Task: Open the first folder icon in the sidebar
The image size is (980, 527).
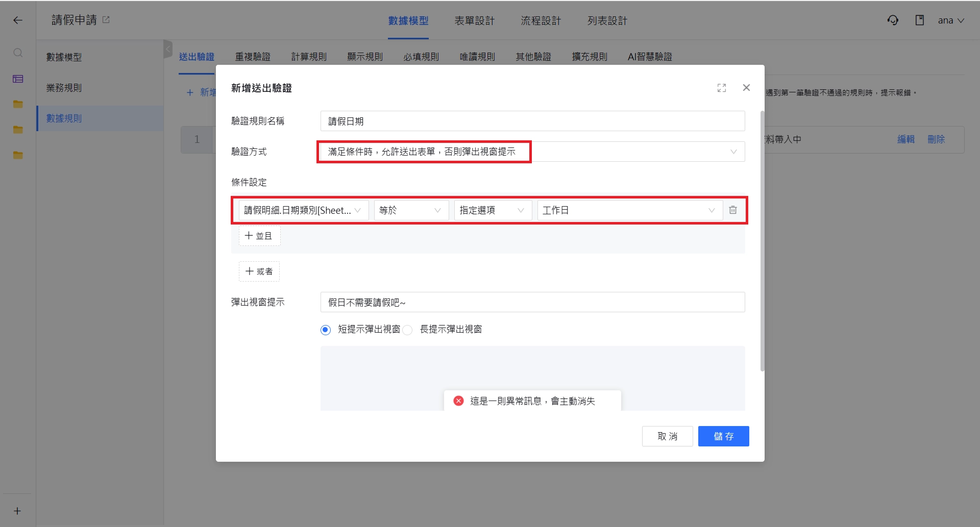Action: point(18,104)
